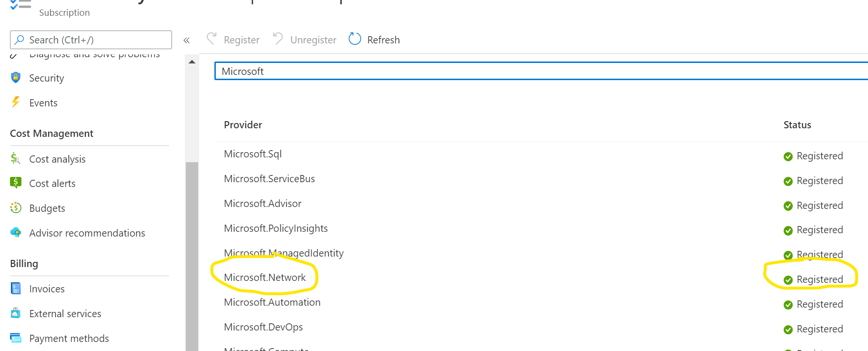Click Registered status of Microsoft.Sql

coord(820,156)
